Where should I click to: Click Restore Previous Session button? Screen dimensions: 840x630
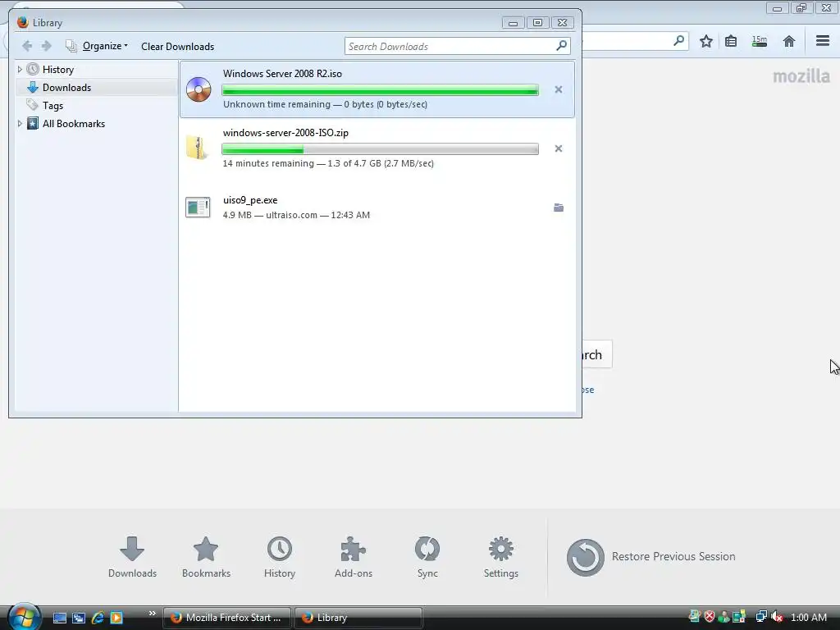point(651,557)
